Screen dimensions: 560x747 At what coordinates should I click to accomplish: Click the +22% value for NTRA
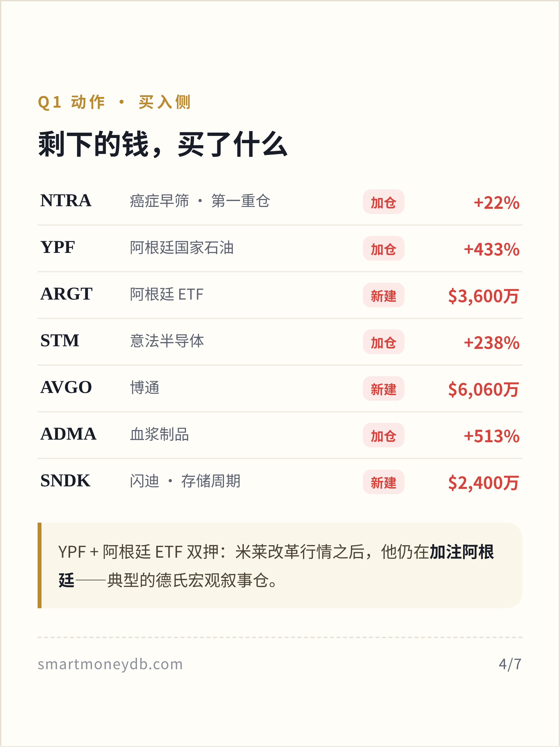496,203
